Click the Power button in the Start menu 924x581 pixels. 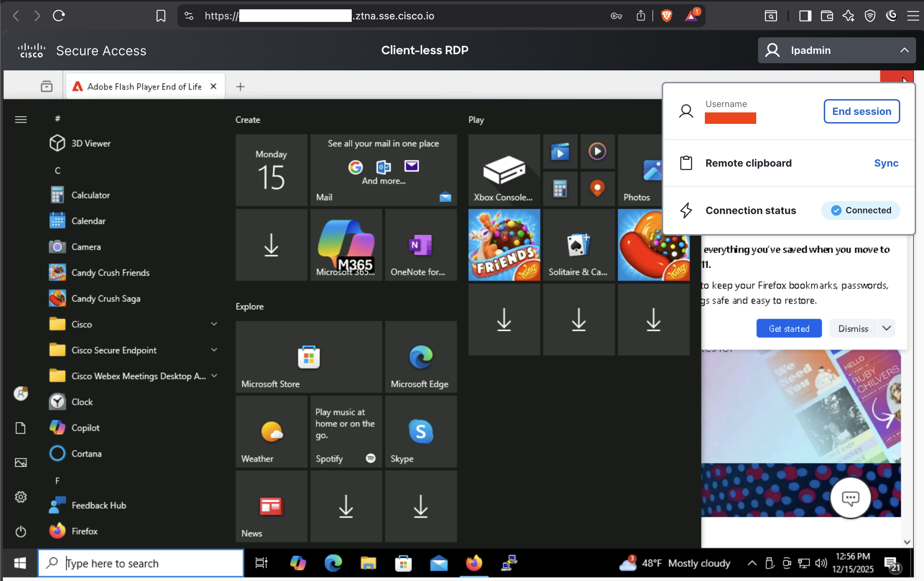coord(20,531)
